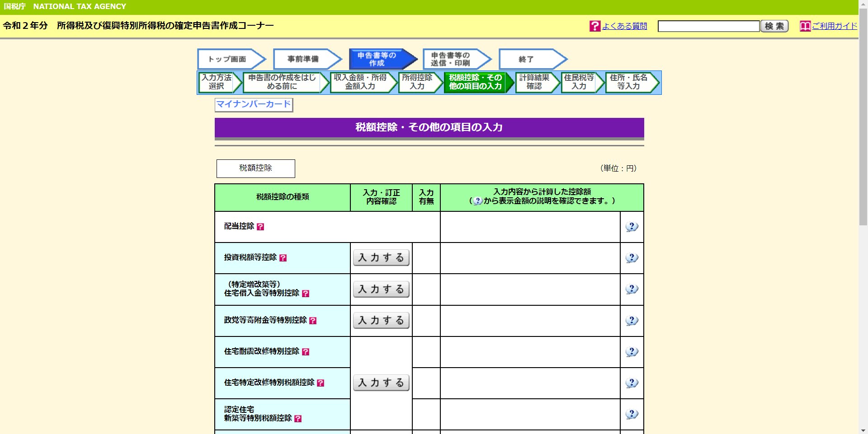
Task: Open the amount explanation bubble for 住宅特定改修特別税額控除
Action: click(x=632, y=383)
